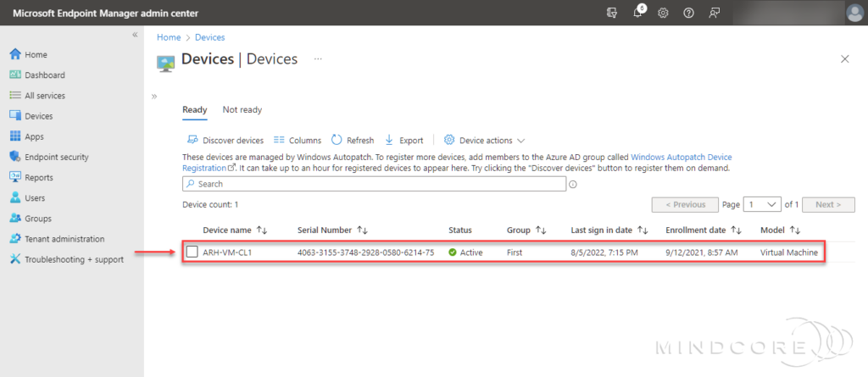The width and height of the screenshot is (868, 377).
Task: Open the Page number dropdown
Action: (762, 204)
